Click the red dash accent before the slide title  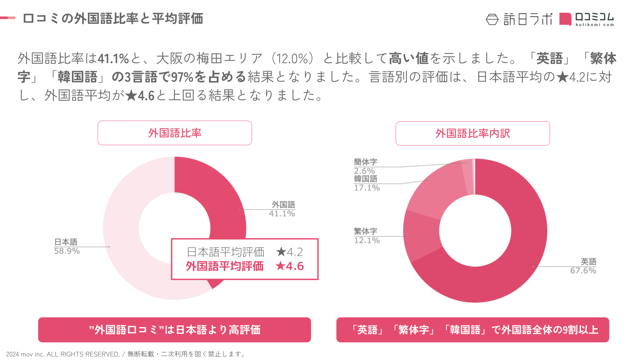tap(8, 18)
